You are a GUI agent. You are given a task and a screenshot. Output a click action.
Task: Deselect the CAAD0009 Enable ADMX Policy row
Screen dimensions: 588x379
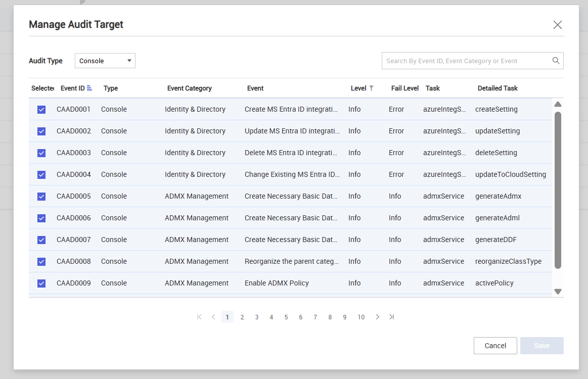tap(41, 283)
